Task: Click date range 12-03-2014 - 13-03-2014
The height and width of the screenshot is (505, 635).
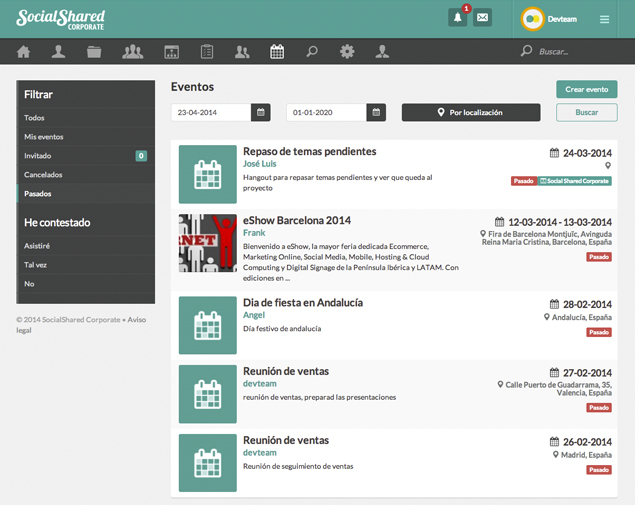Action: coord(560,222)
